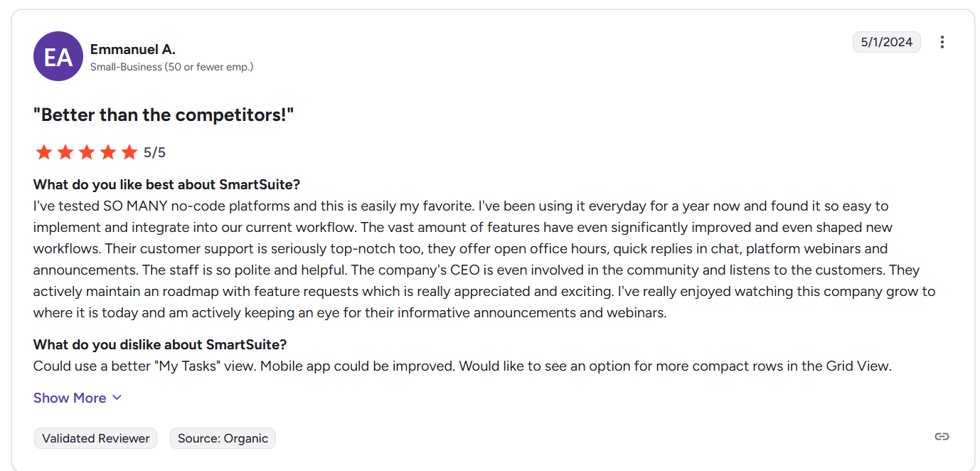Click the third rating star
980x471 pixels.
(x=87, y=152)
